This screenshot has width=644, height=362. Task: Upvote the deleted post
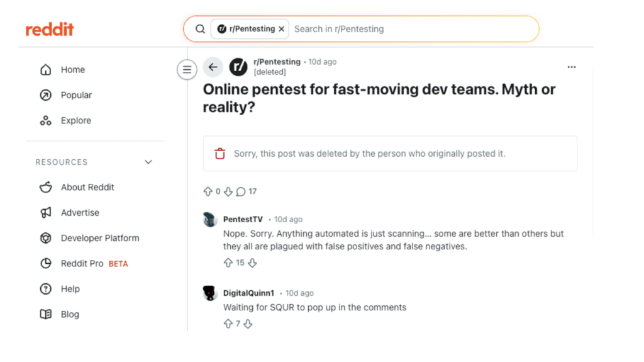click(x=208, y=191)
